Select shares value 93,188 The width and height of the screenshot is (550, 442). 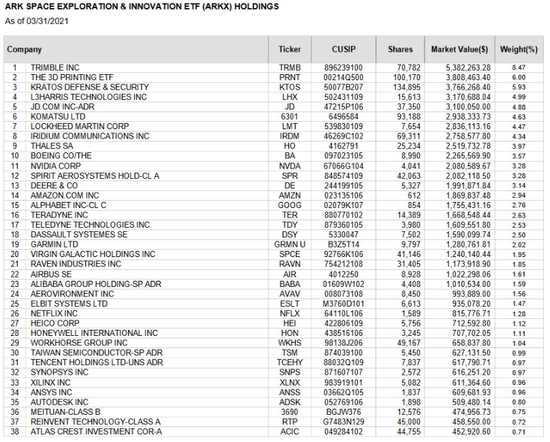click(x=409, y=116)
